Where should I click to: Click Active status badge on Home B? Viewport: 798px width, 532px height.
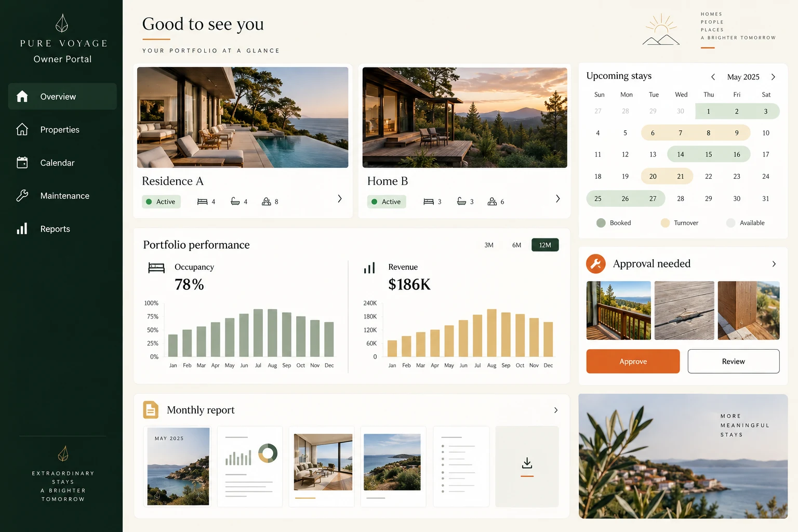coord(387,202)
